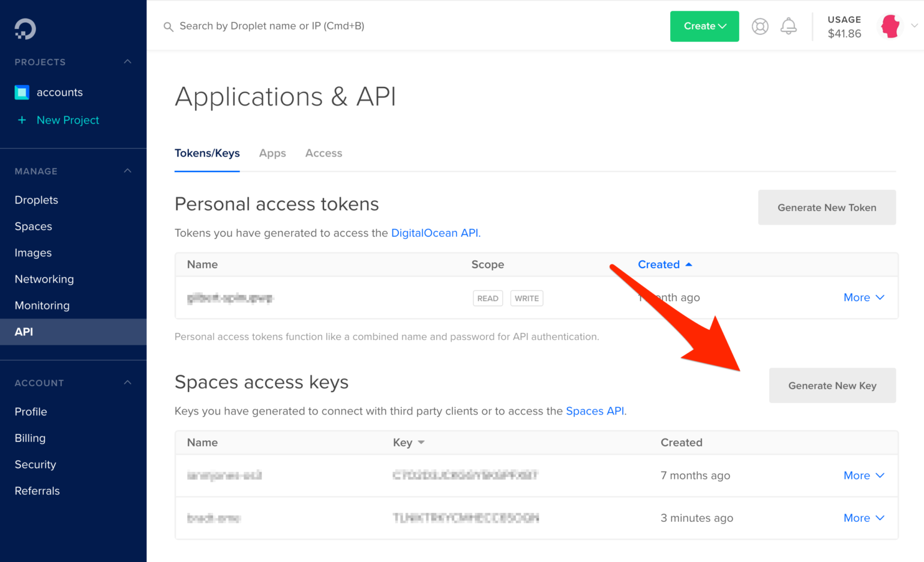This screenshot has height=562, width=924.
Task: Switch to the Apps tab
Action: [272, 154]
